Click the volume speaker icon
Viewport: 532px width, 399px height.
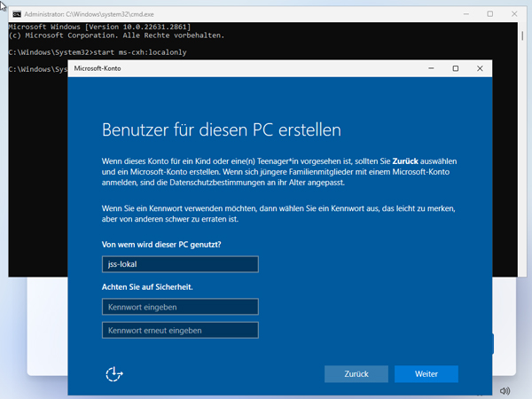[505, 391]
